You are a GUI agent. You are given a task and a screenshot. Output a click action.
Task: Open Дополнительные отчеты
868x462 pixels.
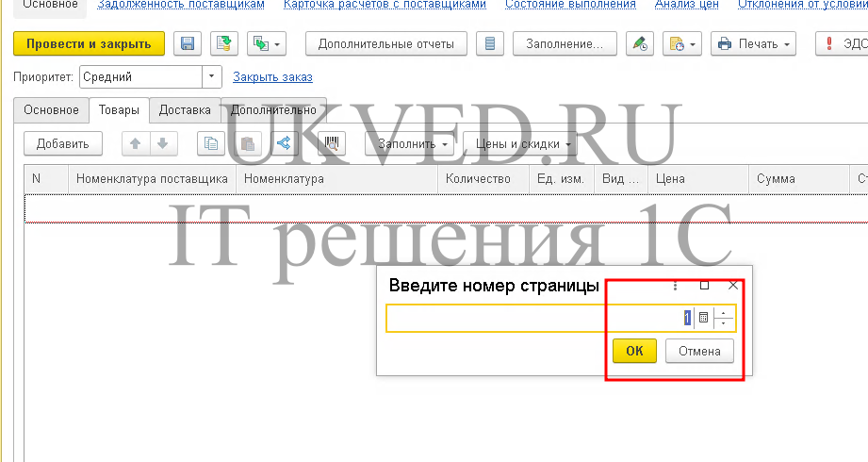point(386,43)
